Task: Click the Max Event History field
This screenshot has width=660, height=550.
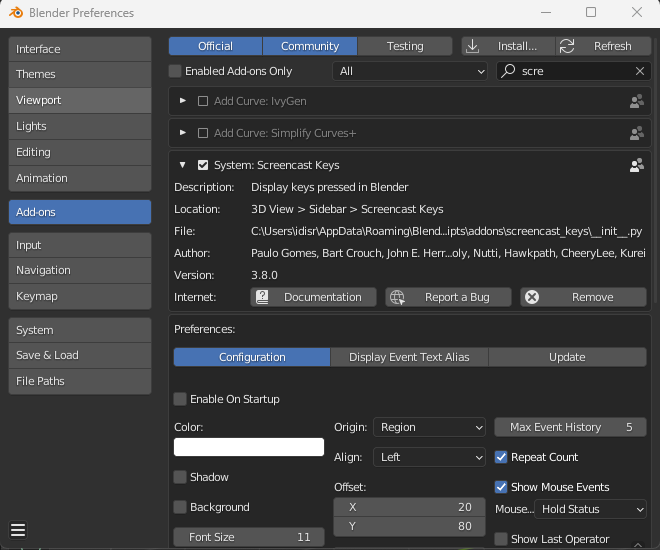Action: (570, 427)
